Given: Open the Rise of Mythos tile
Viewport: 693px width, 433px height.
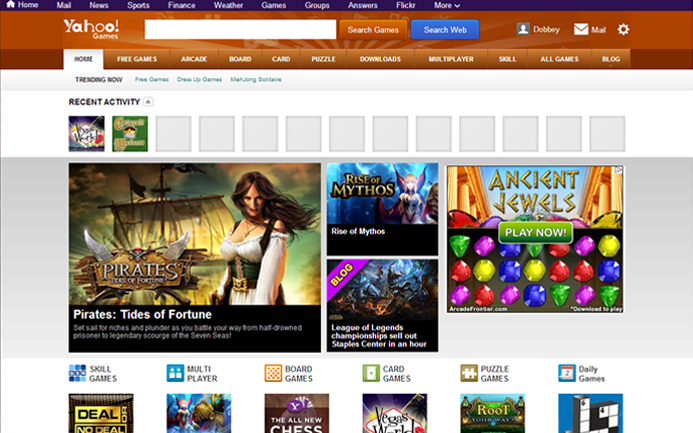Looking at the screenshot, I should click(x=382, y=209).
